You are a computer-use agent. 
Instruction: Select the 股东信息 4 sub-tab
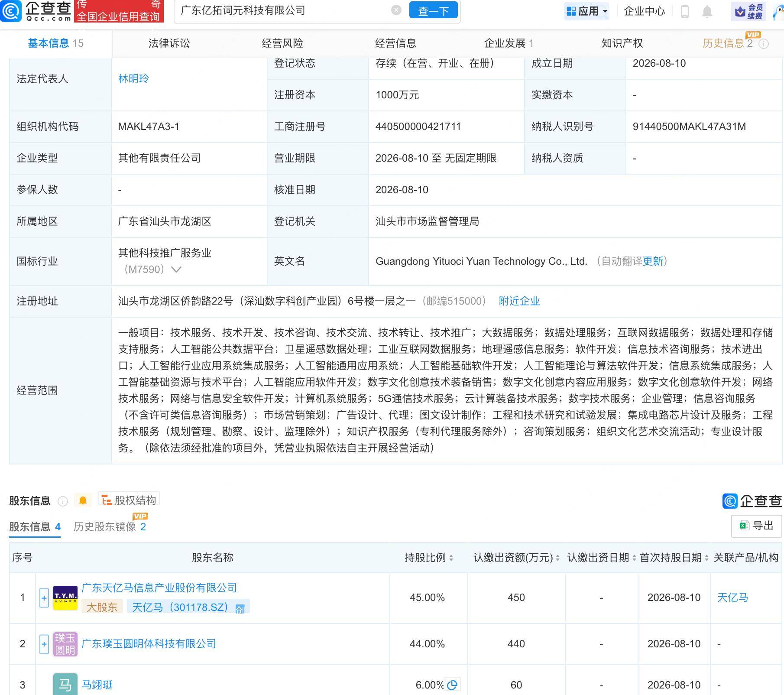pyautogui.click(x=35, y=527)
